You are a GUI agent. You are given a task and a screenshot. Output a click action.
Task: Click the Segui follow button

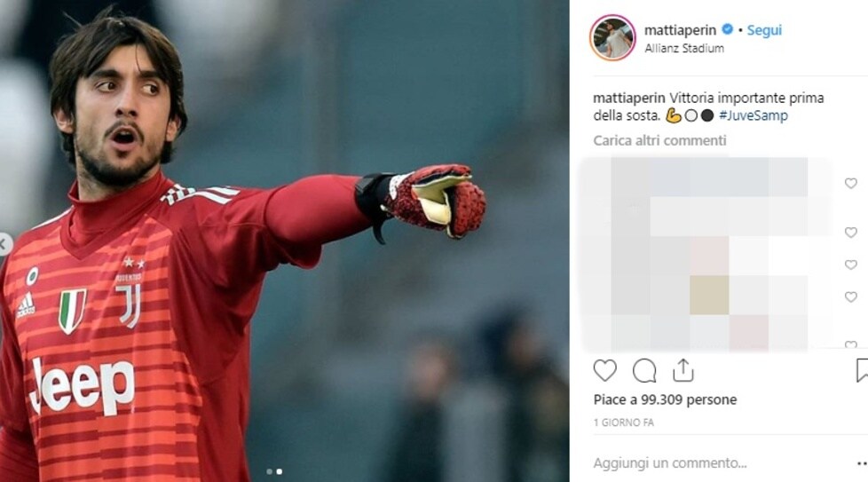(764, 30)
